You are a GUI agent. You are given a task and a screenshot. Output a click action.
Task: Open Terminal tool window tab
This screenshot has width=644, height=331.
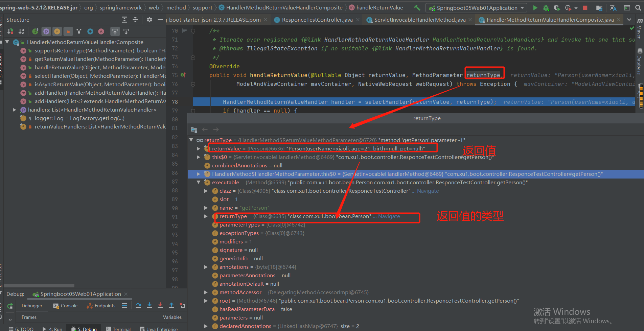pos(118,329)
